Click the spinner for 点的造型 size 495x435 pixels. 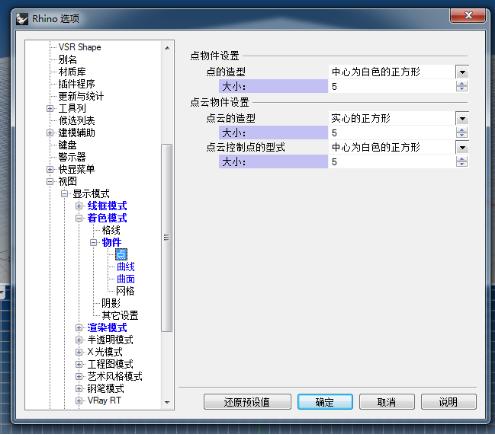pyautogui.click(x=462, y=87)
